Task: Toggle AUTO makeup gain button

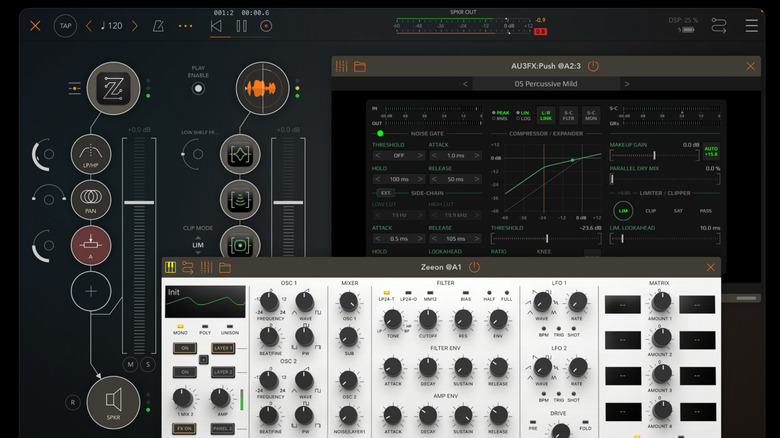Action: [711, 151]
